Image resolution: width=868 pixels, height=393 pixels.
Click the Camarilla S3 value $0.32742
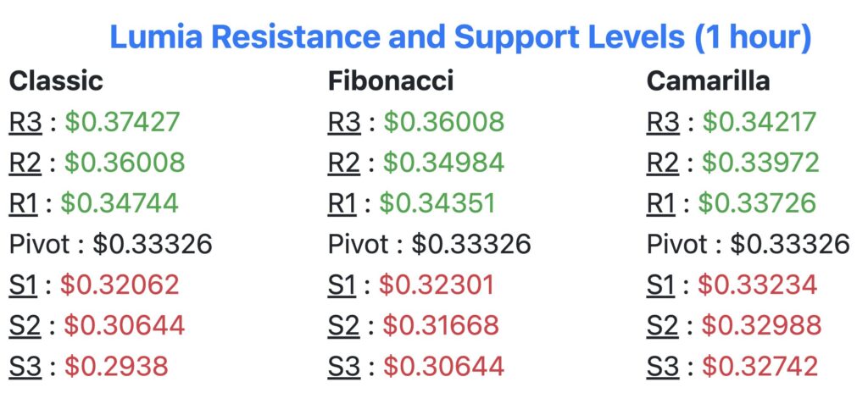click(760, 367)
